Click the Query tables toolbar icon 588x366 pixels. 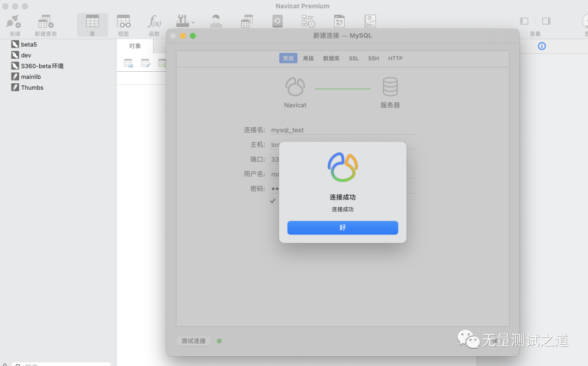tap(247, 21)
